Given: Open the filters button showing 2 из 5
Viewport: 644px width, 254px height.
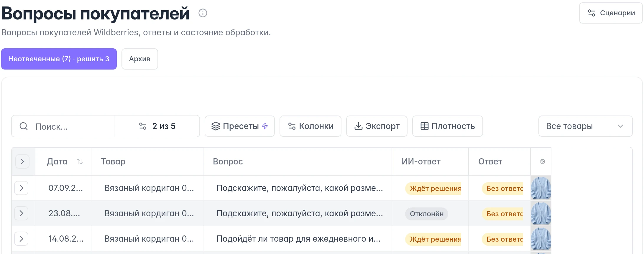Looking at the screenshot, I should coord(157,126).
